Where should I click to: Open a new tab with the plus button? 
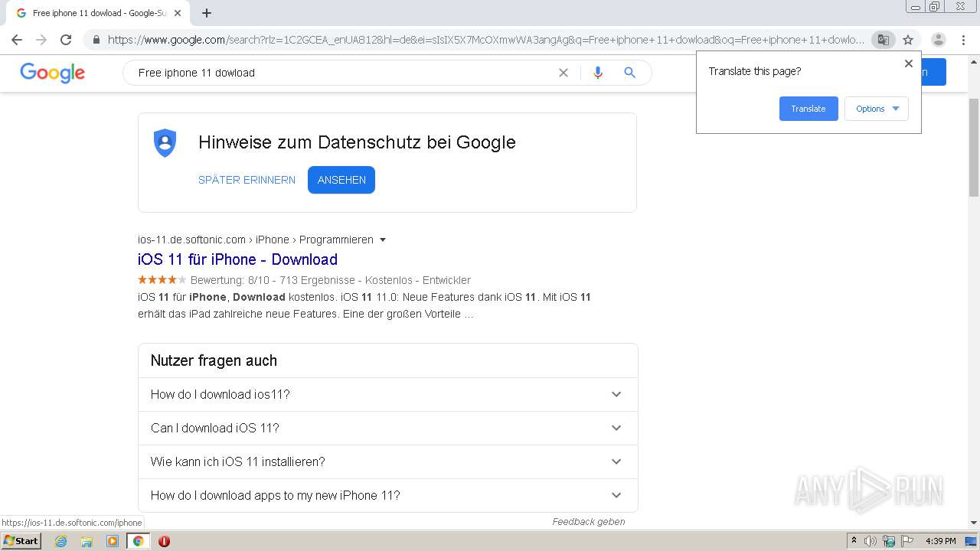[x=207, y=13]
